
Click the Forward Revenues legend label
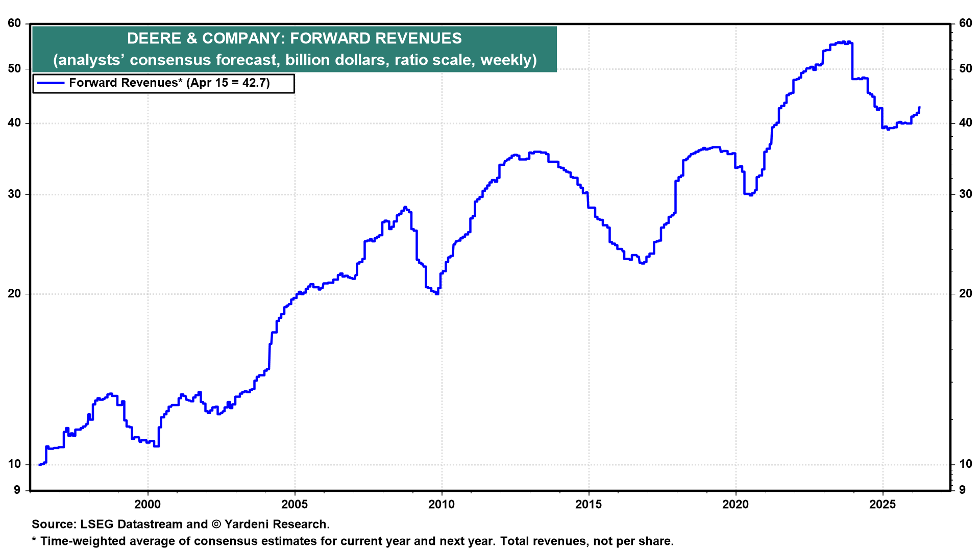169,83
